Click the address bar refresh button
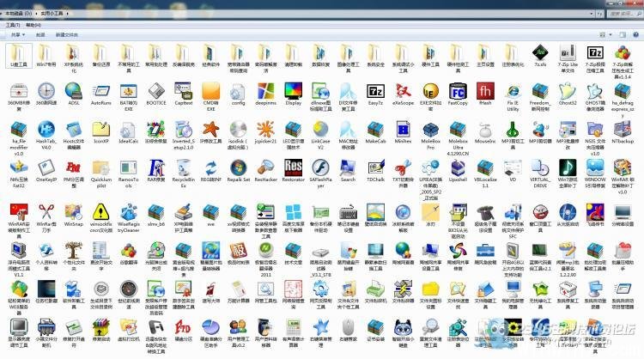The width and height of the screenshot is (644, 359). [599, 14]
